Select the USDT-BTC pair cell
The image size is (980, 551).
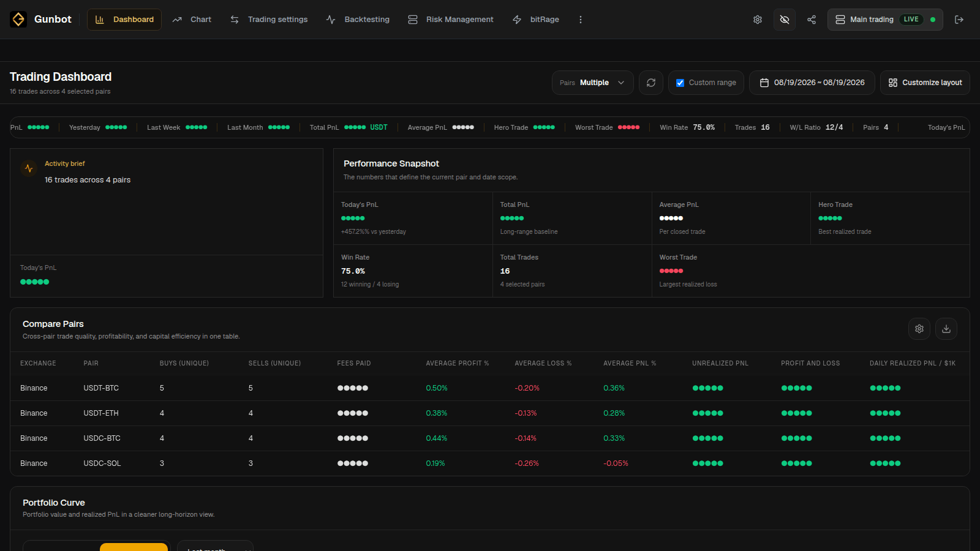(x=101, y=388)
